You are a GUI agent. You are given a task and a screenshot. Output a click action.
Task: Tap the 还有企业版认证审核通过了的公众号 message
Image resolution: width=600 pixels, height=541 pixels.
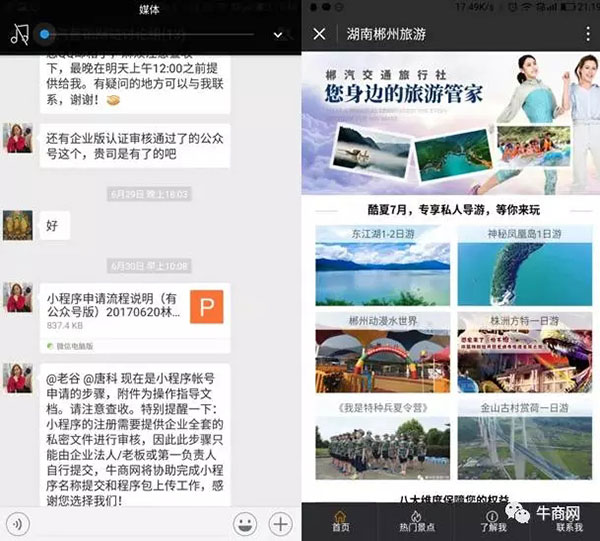(135, 146)
